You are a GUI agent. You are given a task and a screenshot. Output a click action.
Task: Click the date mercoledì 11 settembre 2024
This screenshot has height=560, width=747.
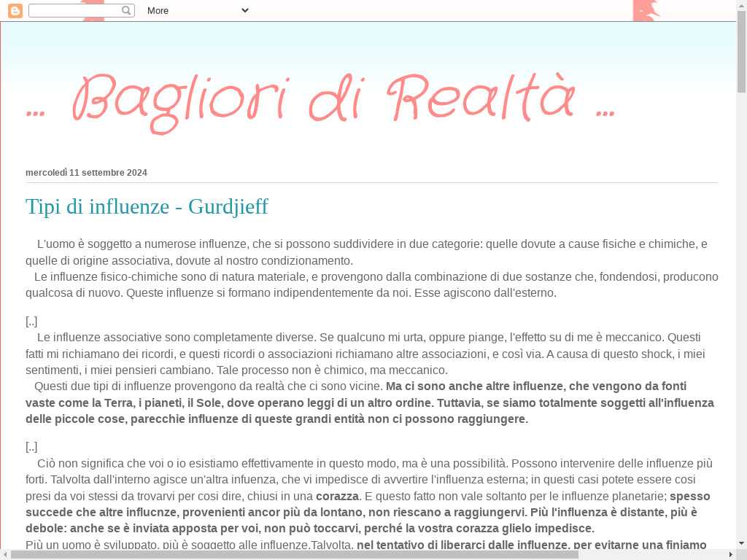pos(86,173)
